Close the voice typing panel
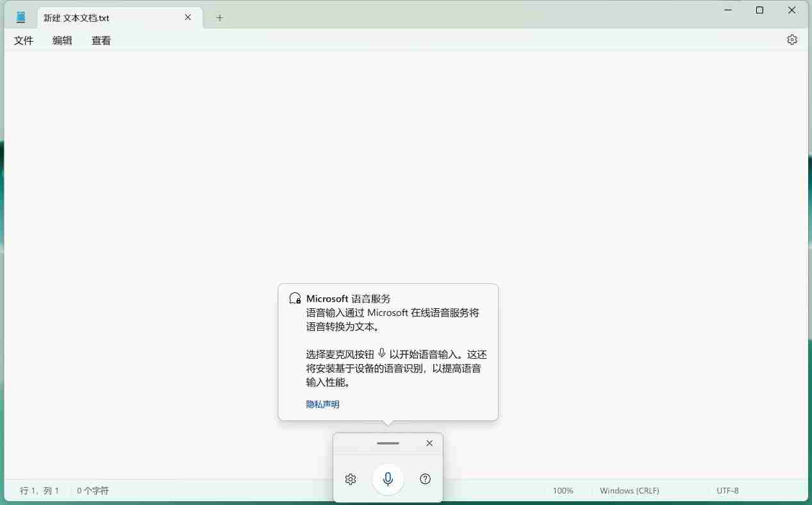 click(x=429, y=443)
